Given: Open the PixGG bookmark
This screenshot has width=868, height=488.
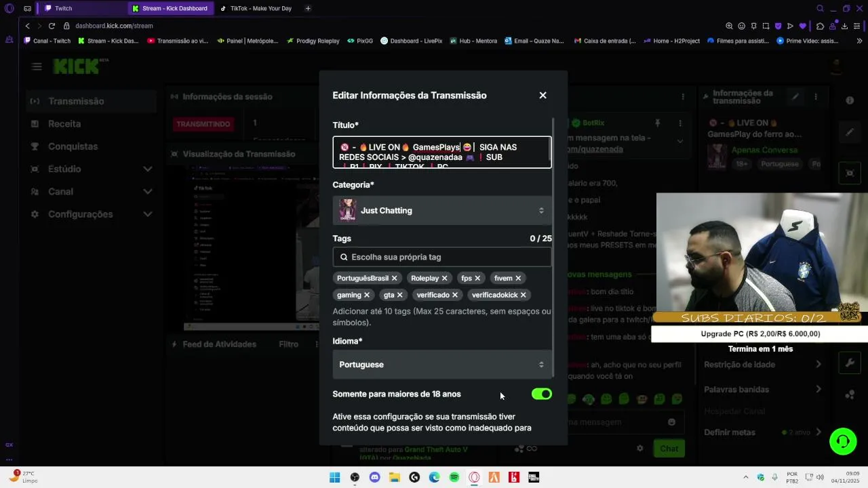Looking at the screenshot, I should click(x=359, y=41).
